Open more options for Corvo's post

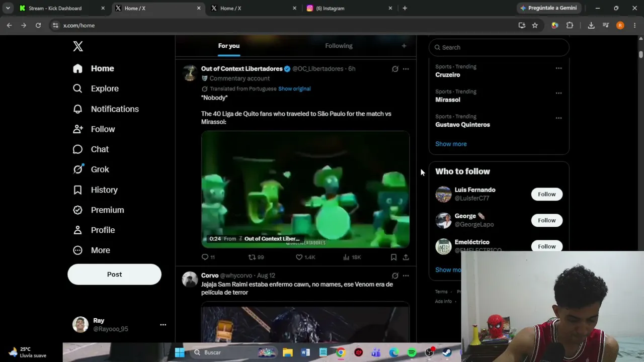tap(406, 276)
